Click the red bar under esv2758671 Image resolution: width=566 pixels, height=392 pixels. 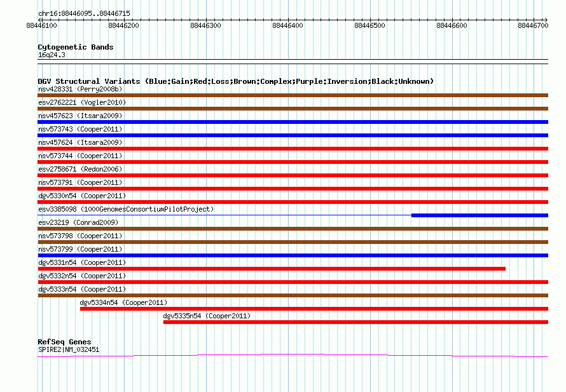tap(293, 175)
